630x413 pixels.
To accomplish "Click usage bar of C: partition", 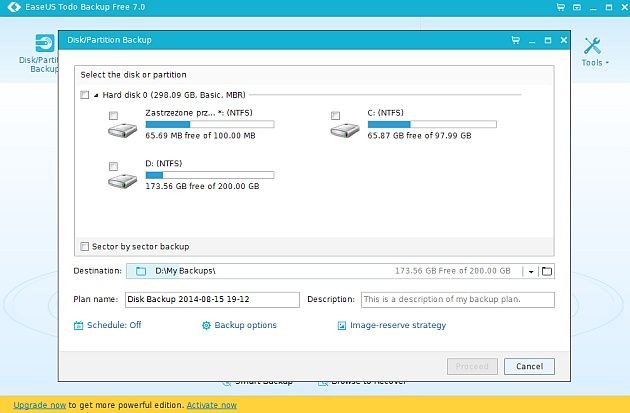I will click(432, 125).
